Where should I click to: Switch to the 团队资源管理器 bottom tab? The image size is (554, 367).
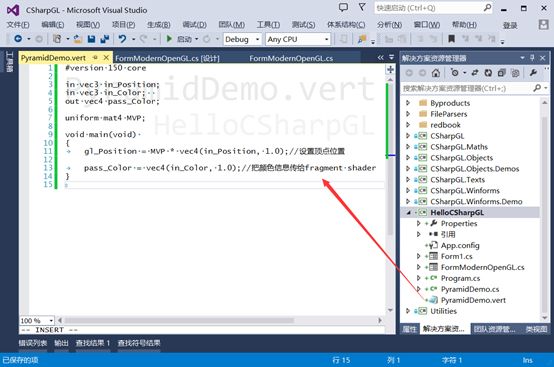494,329
